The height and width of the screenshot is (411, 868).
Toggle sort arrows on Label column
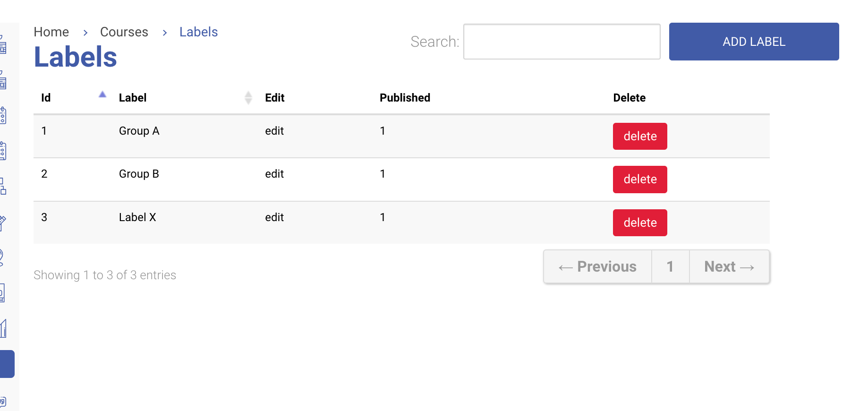248,98
